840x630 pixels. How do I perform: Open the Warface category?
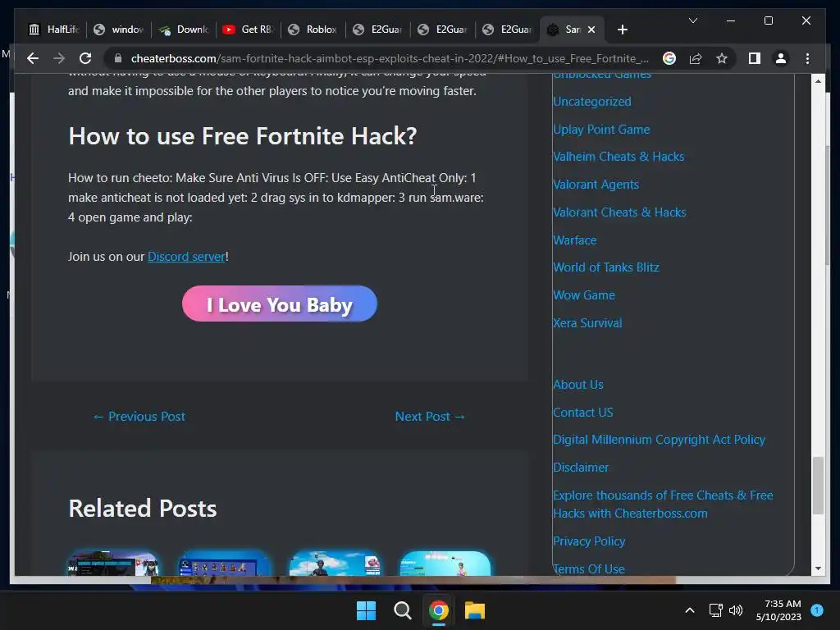[574, 240]
